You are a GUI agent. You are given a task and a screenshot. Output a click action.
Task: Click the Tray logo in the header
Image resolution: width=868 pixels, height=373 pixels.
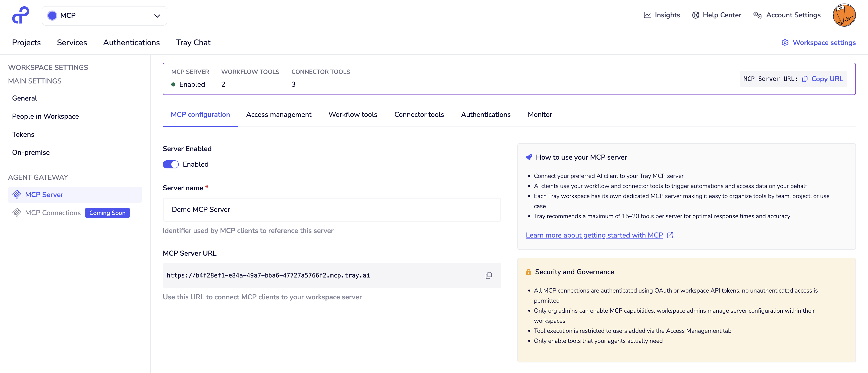(21, 15)
